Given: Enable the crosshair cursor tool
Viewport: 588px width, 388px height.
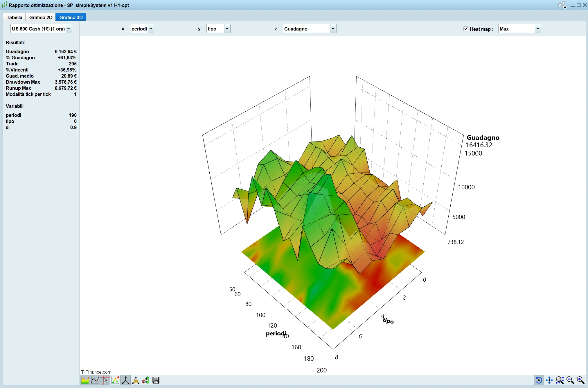Looking at the screenshot, I should click(105, 380).
